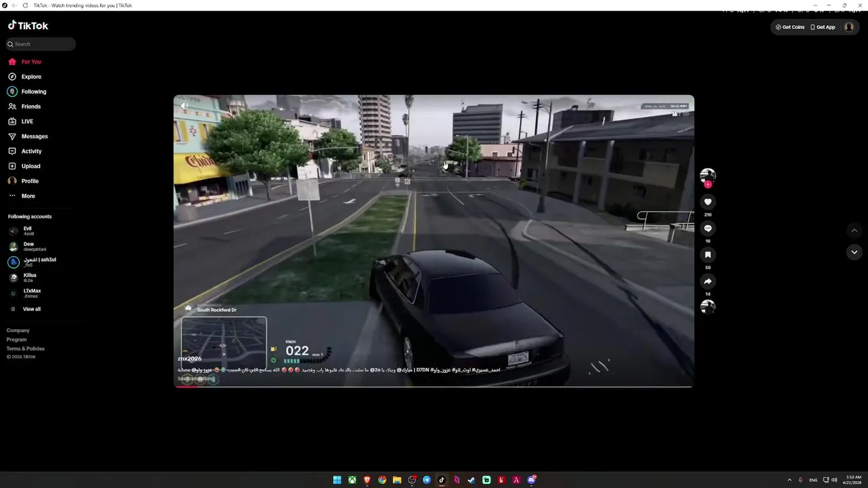Screen dimensions: 868x488
Task: Open the Windows Start menu
Action: pos(337,480)
